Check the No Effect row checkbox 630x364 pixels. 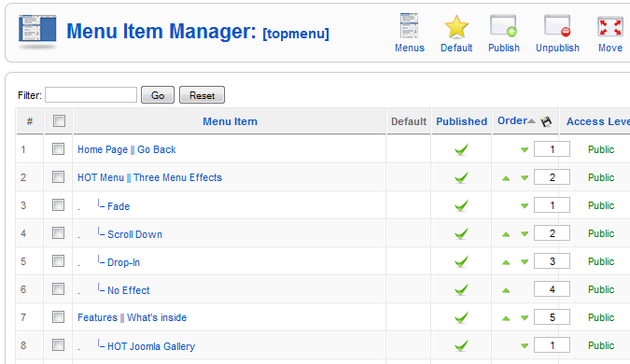[x=58, y=289]
